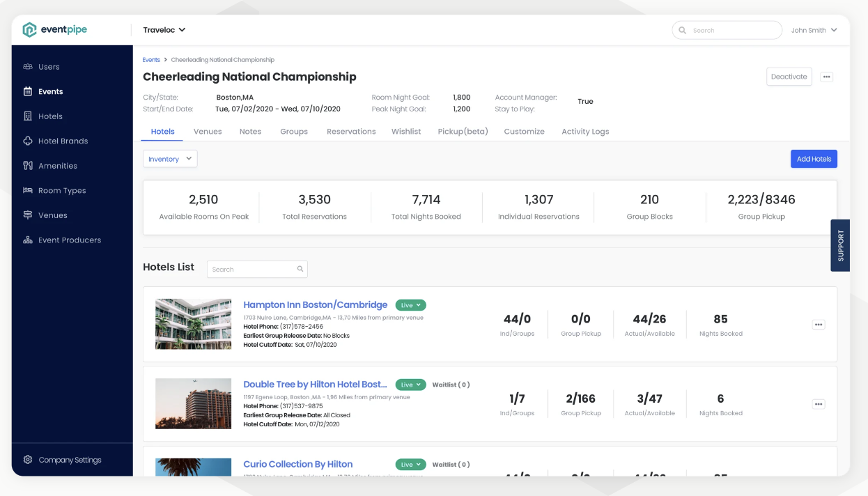Click the Hotels List search magnifier icon

[x=300, y=269]
